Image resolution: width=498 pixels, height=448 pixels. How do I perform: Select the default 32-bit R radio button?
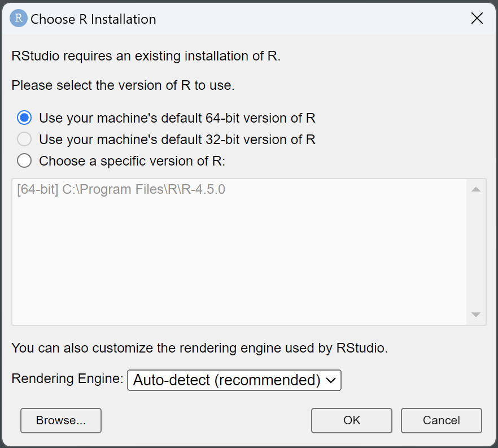24,139
